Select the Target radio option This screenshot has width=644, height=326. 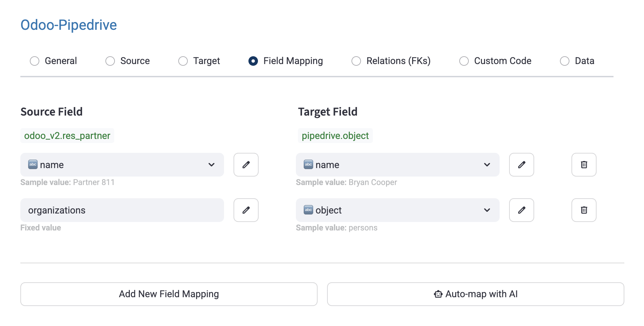(183, 61)
